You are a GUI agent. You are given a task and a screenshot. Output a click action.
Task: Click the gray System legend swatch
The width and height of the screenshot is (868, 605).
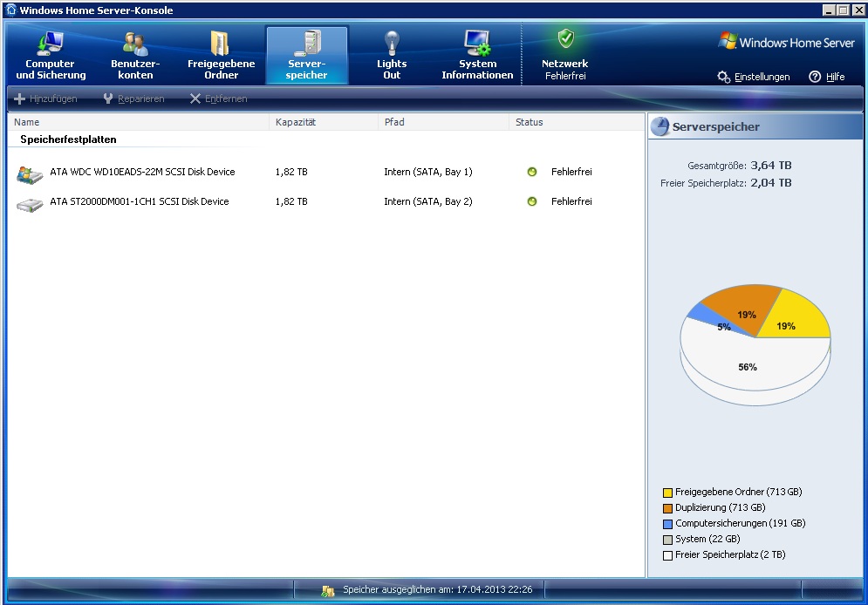667,540
